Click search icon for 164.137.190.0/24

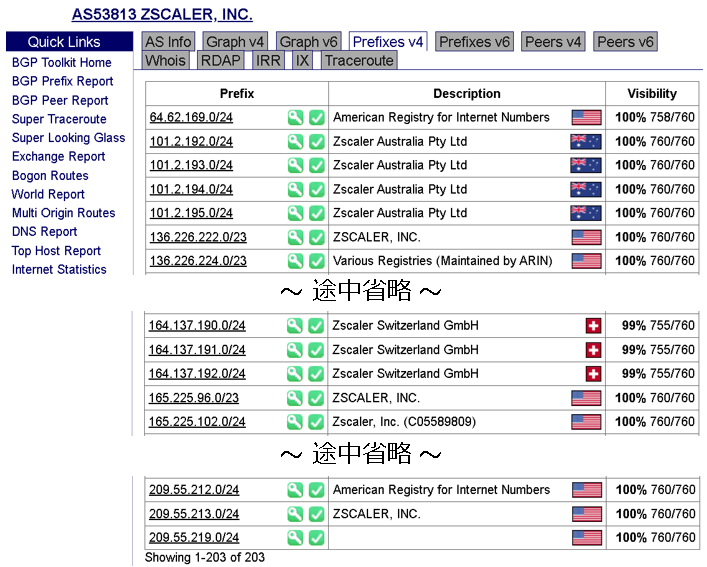click(x=294, y=326)
